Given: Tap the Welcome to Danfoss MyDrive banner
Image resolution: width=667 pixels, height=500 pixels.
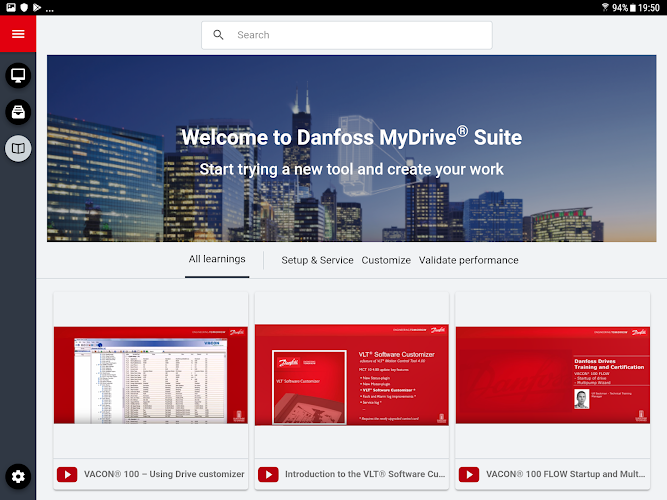Looking at the screenshot, I should pos(351,149).
